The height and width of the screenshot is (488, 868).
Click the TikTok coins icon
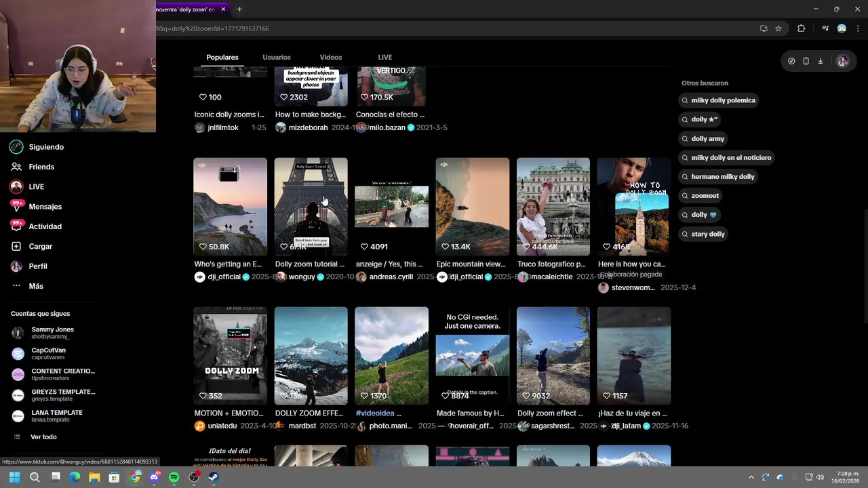click(x=791, y=61)
